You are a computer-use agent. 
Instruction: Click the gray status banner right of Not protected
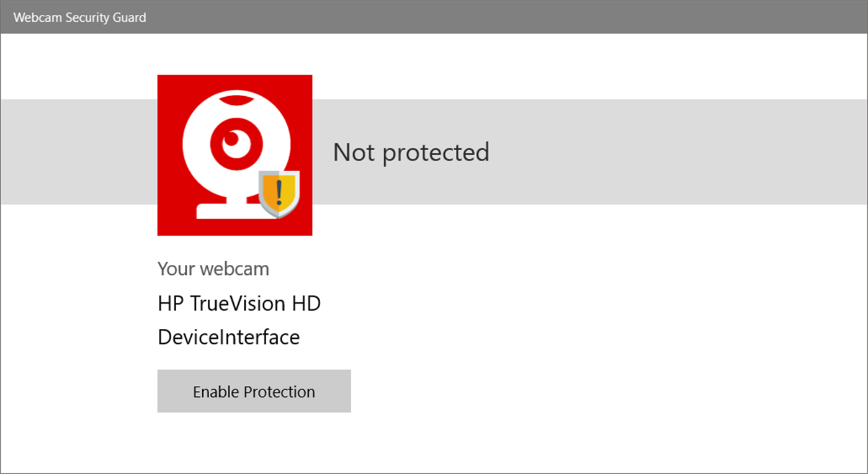tap(676, 152)
